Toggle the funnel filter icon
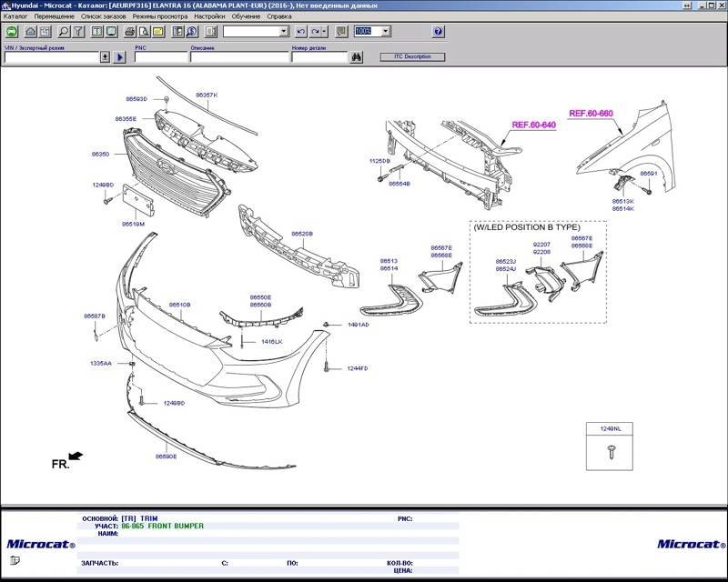The height and width of the screenshot is (582, 728). click(x=79, y=32)
